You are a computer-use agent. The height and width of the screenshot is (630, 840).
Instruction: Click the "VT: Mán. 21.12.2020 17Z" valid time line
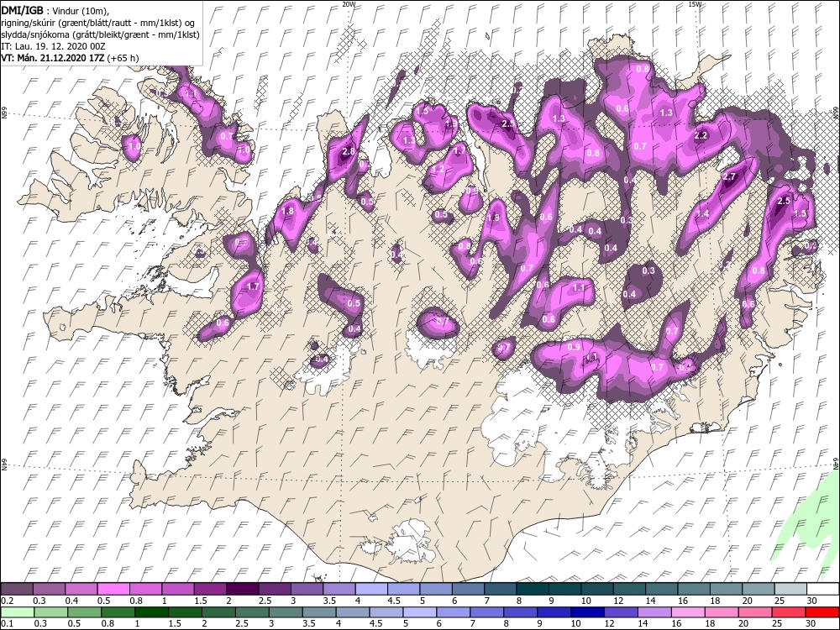pos(53,58)
